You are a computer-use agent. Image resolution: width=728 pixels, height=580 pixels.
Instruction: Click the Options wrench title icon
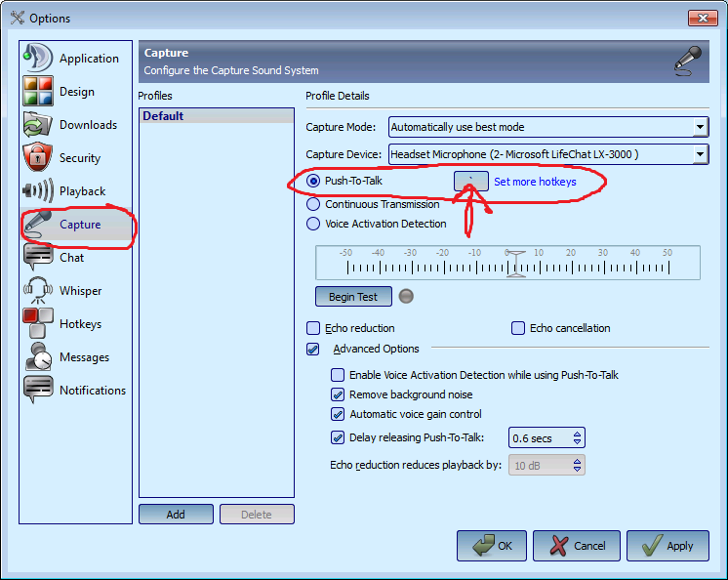[18, 18]
